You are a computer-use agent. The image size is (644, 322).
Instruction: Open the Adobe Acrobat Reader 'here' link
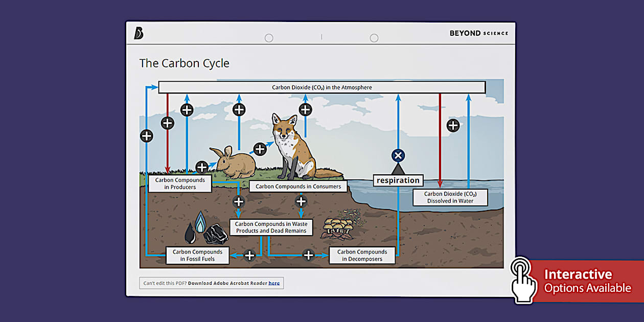tap(274, 283)
